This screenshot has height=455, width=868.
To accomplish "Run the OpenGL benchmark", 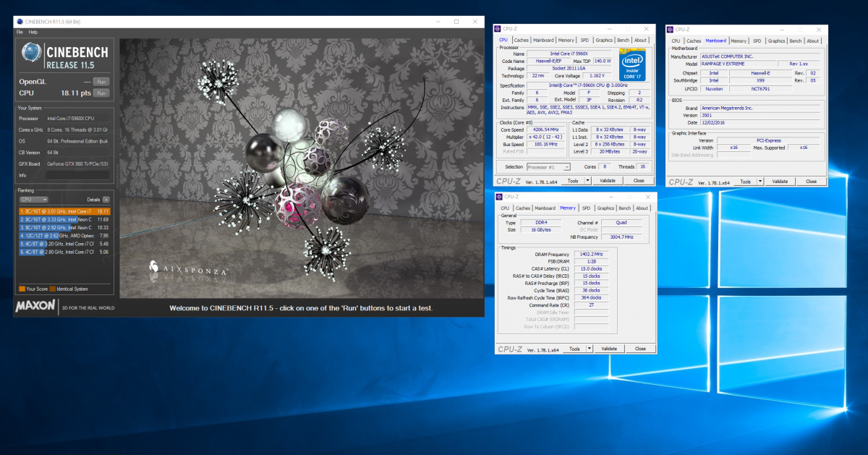I will tap(101, 82).
